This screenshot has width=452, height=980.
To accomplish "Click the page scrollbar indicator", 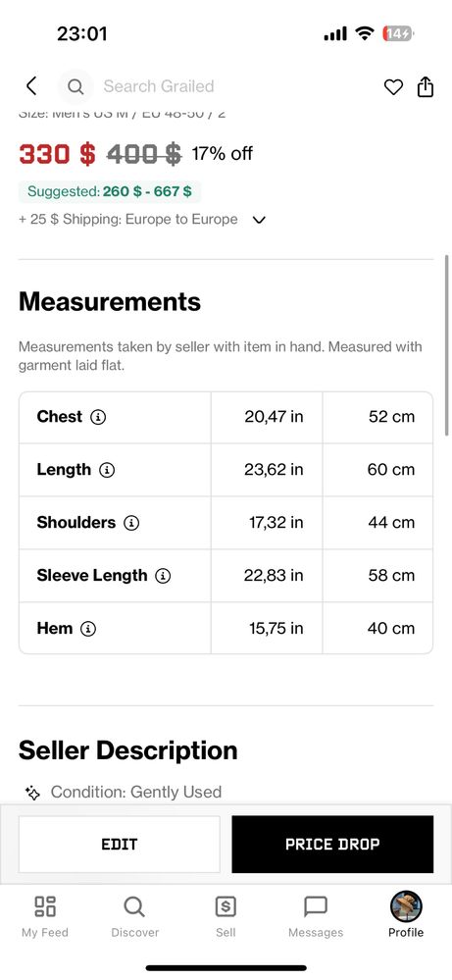I will 446,345.
